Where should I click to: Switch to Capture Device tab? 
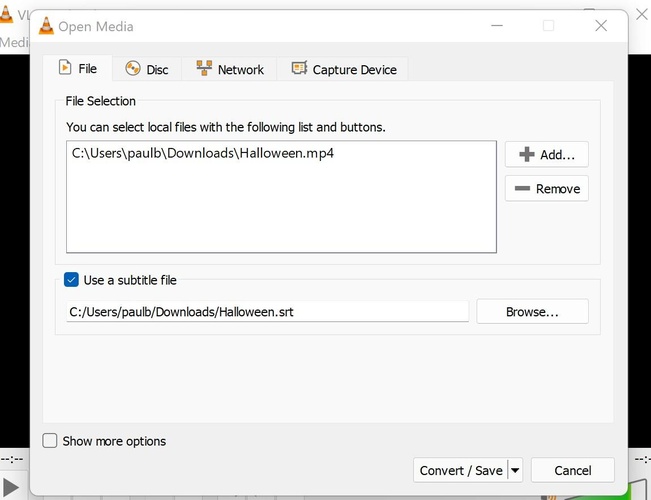pyautogui.click(x=344, y=69)
